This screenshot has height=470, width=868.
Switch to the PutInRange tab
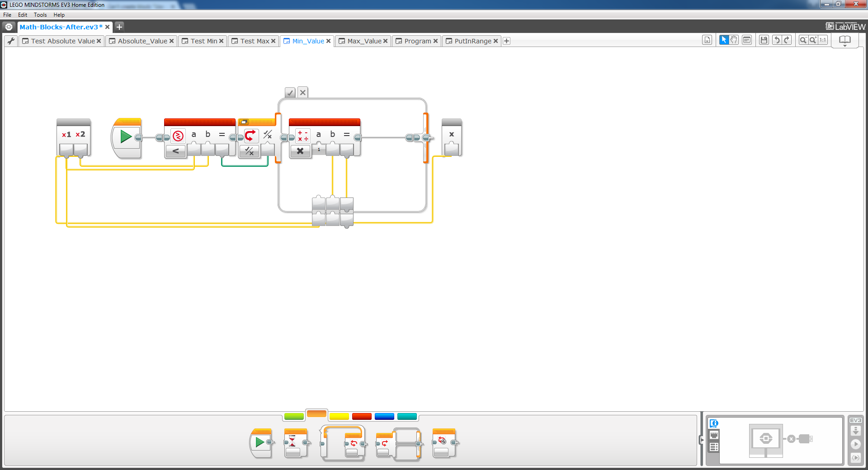473,41
